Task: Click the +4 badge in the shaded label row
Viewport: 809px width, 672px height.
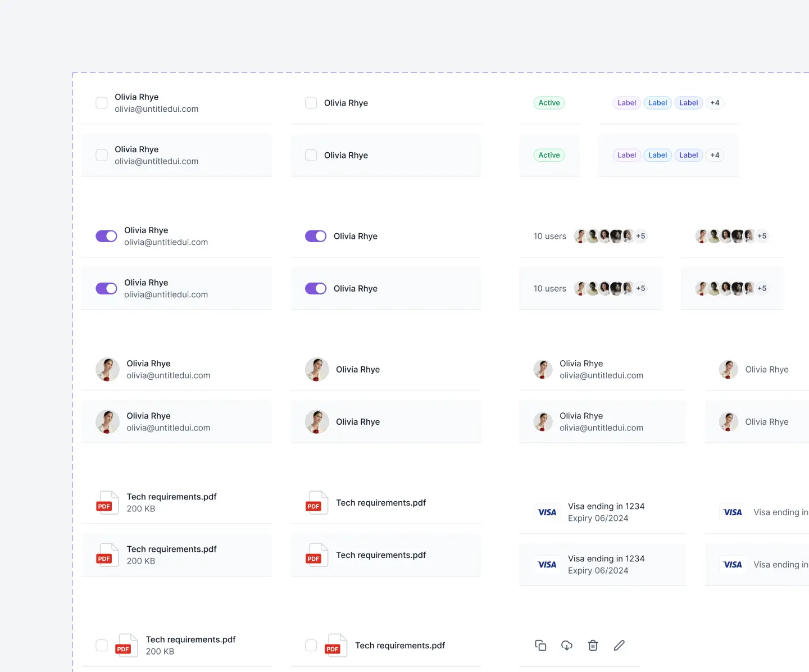Action: (715, 155)
